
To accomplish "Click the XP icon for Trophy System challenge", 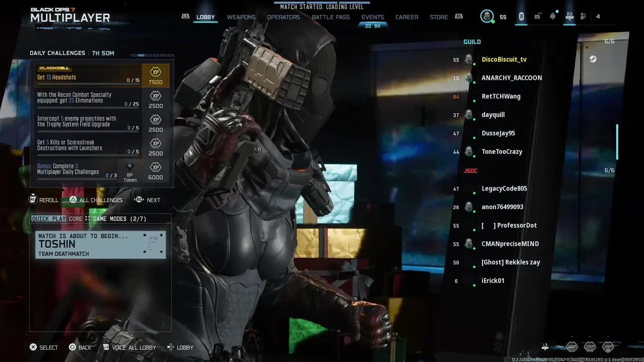I will pos(155,120).
